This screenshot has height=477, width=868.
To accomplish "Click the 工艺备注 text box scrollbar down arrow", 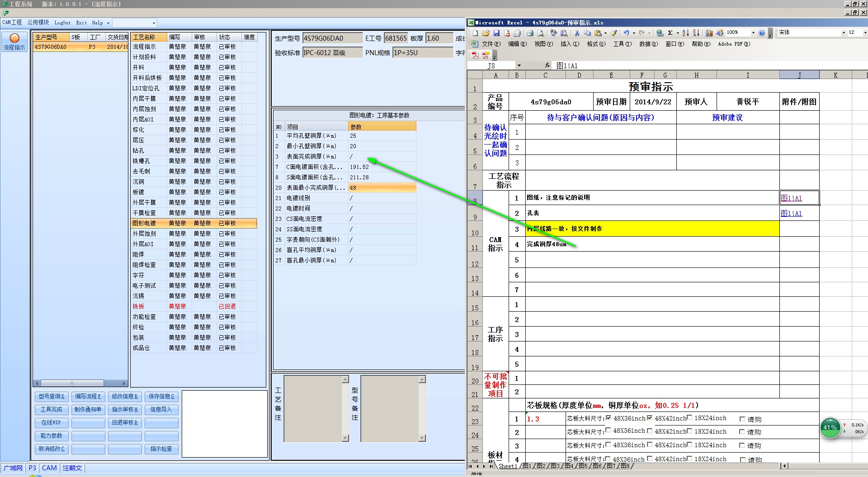I will pos(345,438).
